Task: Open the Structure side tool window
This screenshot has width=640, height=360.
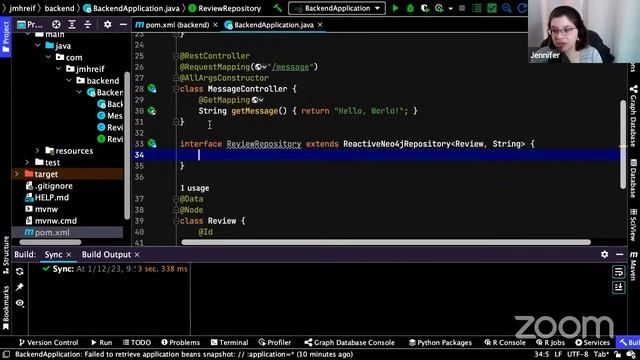Action: tap(6, 256)
